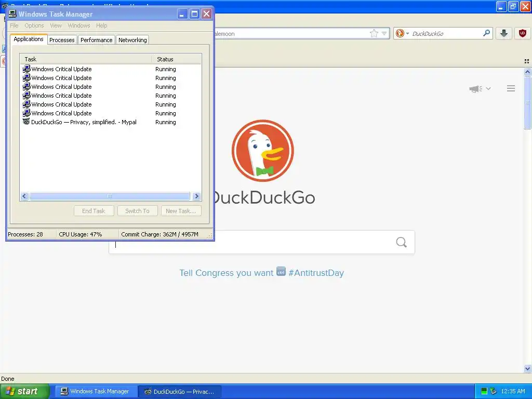Expand the chevron next to the megaphone
532x399 pixels.
(x=488, y=88)
